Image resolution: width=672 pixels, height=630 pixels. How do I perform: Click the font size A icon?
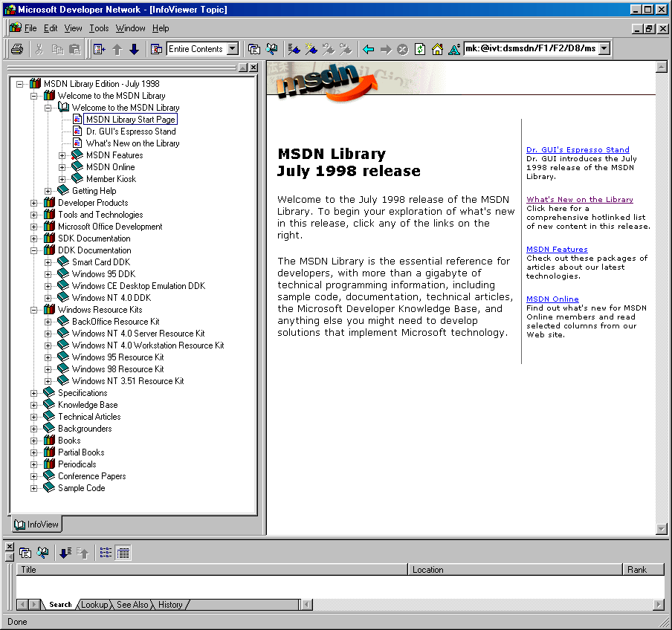pos(454,49)
